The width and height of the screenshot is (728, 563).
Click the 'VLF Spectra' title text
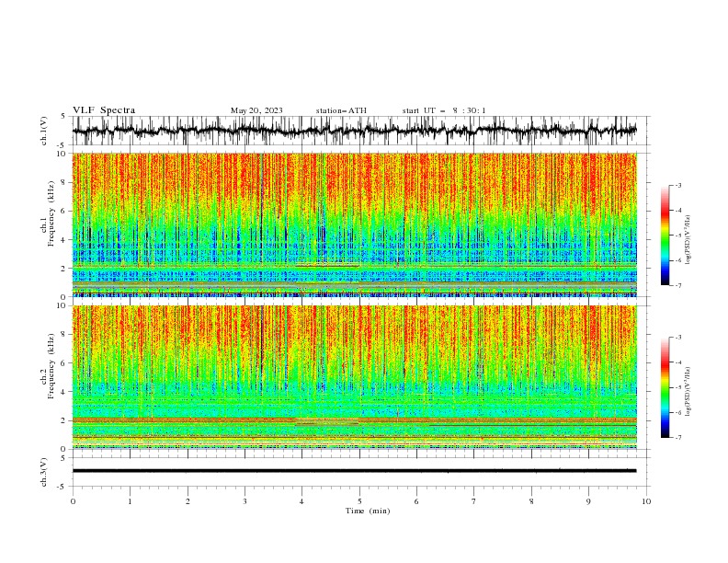pos(104,110)
